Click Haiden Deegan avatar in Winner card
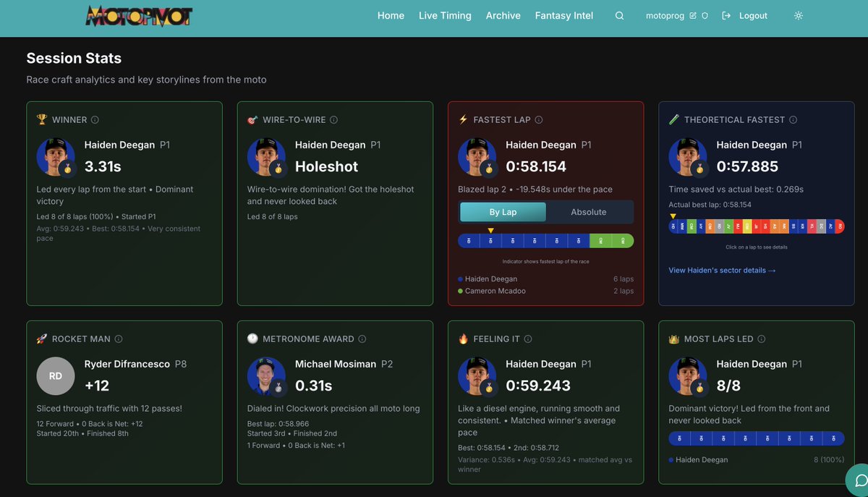Image resolution: width=868 pixels, height=497 pixels. pyautogui.click(x=56, y=157)
